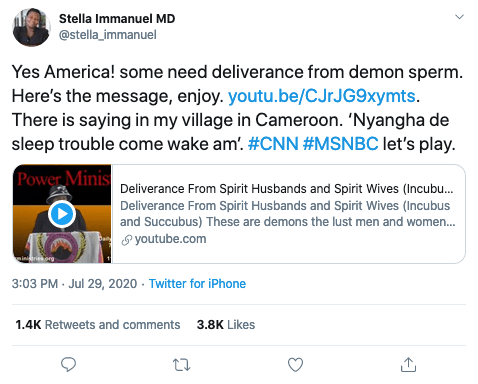Click the youtube.com link chain icon
478x384 pixels.
pyautogui.click(x=126, y=240)
